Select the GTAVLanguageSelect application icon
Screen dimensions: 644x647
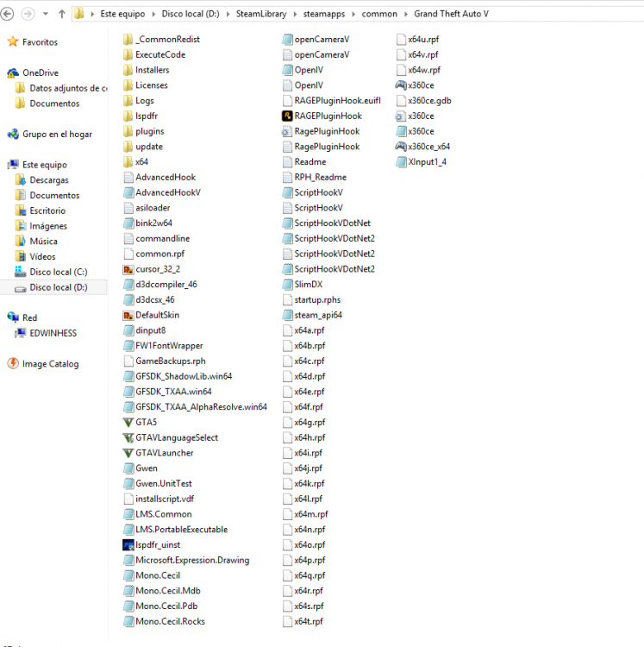pyautogui.click(x=128, y=437)
